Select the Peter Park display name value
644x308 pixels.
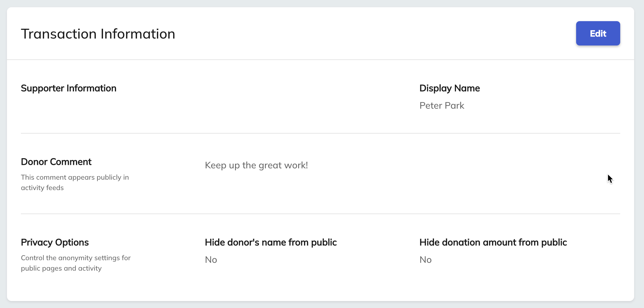(x=442, y=105)
